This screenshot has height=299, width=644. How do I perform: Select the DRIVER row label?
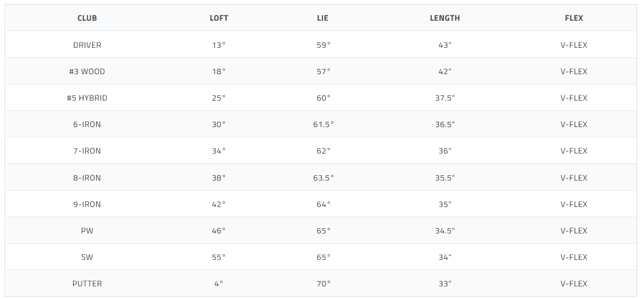tap(87, 45)
